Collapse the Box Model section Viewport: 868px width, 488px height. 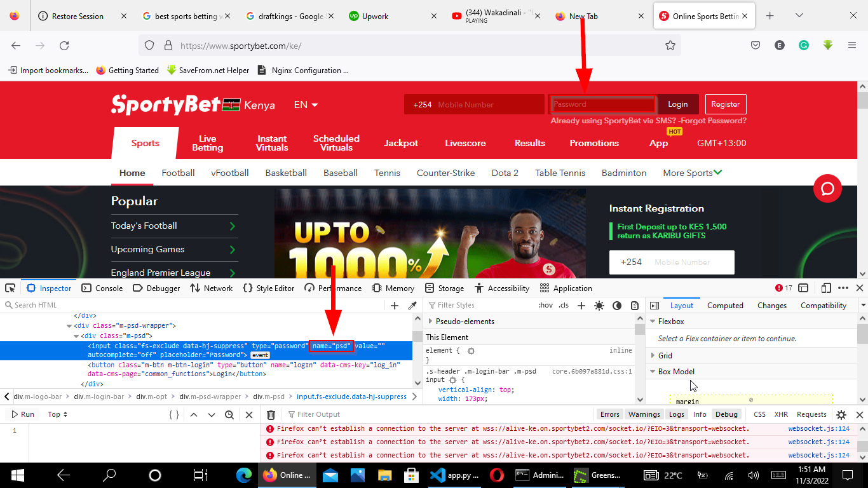[653, 372]
